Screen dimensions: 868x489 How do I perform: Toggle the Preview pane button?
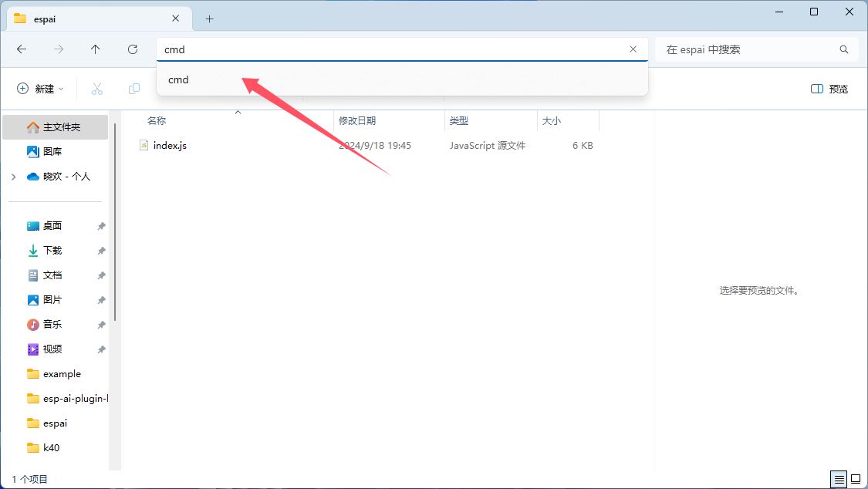coord(829,89)
